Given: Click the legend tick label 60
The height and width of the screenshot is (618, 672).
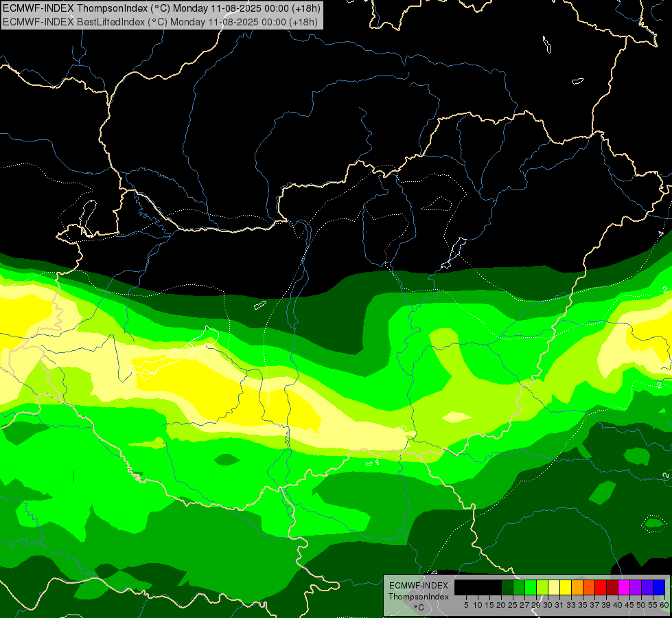Looking at the screenshot, I should [664, 605].
